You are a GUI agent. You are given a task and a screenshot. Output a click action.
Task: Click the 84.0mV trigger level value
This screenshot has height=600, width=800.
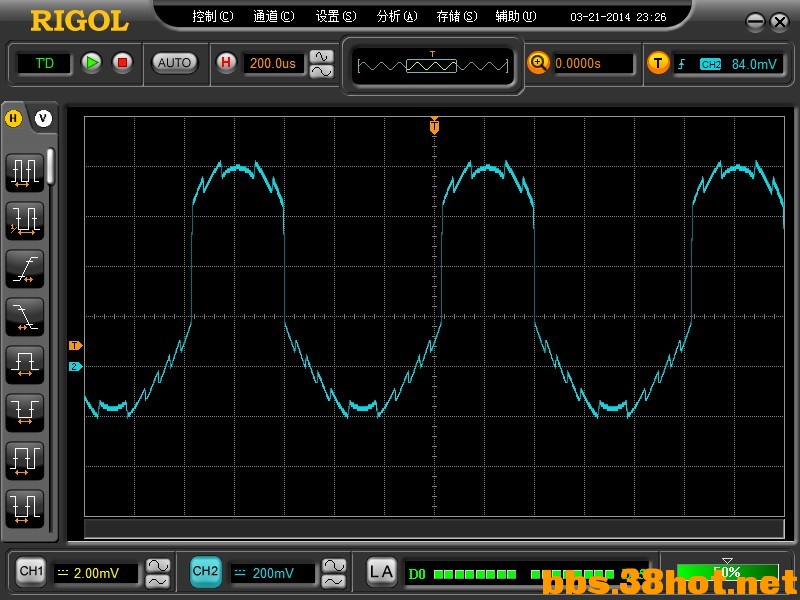tap(754, 64)
